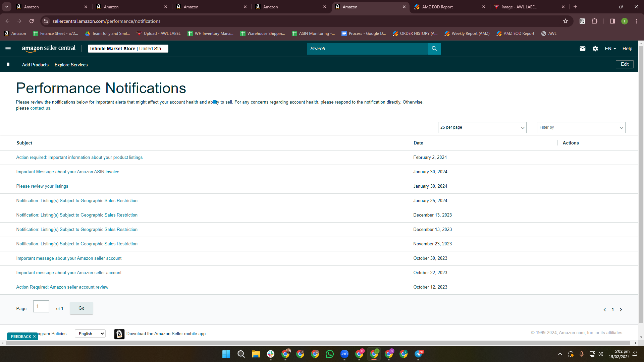Click the FEEDBACK button
Screen dimensions: 644x362
[21, 337]
